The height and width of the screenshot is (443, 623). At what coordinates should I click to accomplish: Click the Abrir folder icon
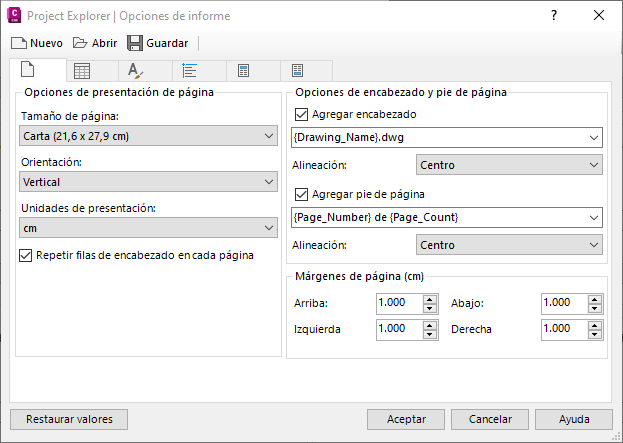tap(79, 43)
